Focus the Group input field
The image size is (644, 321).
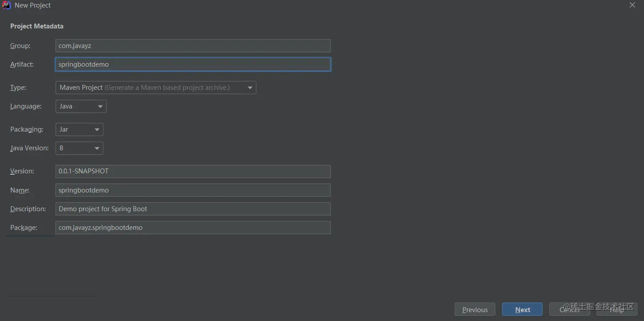tap(193, 46)
